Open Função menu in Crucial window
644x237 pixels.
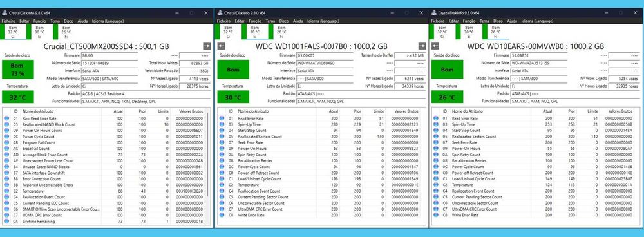[40, 21]
